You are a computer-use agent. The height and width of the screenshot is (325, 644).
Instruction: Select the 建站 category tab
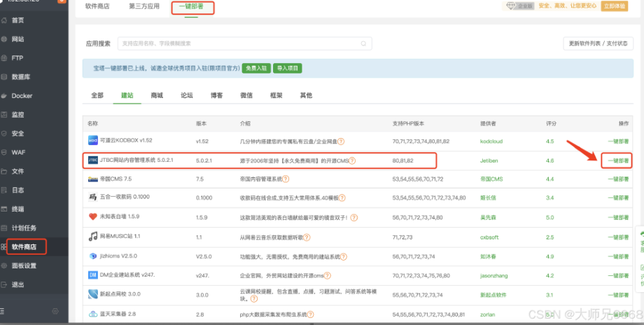pyautogui.click(x=127, y=95)
